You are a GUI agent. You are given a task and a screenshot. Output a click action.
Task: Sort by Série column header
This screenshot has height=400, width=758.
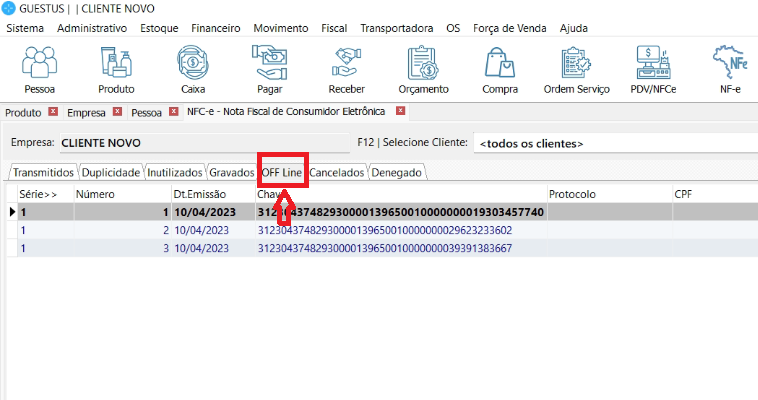coord(38,193)
